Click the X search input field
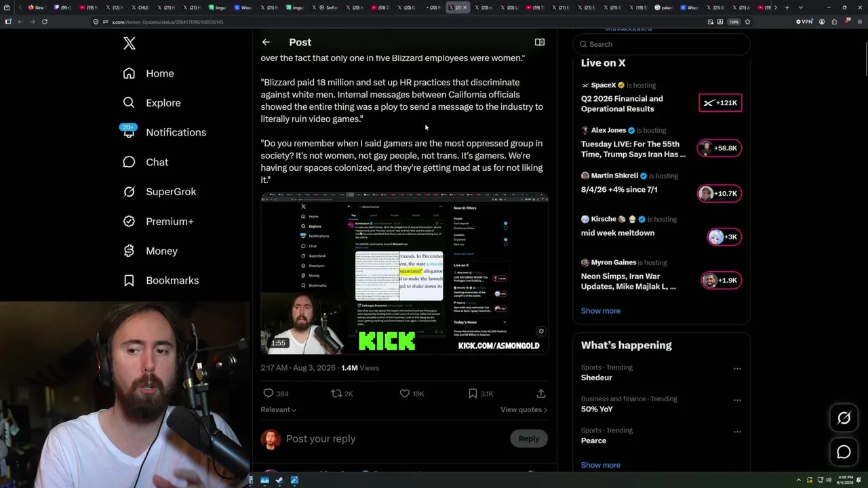This screenshot has height=488, width=868. [x=662, y=44]
